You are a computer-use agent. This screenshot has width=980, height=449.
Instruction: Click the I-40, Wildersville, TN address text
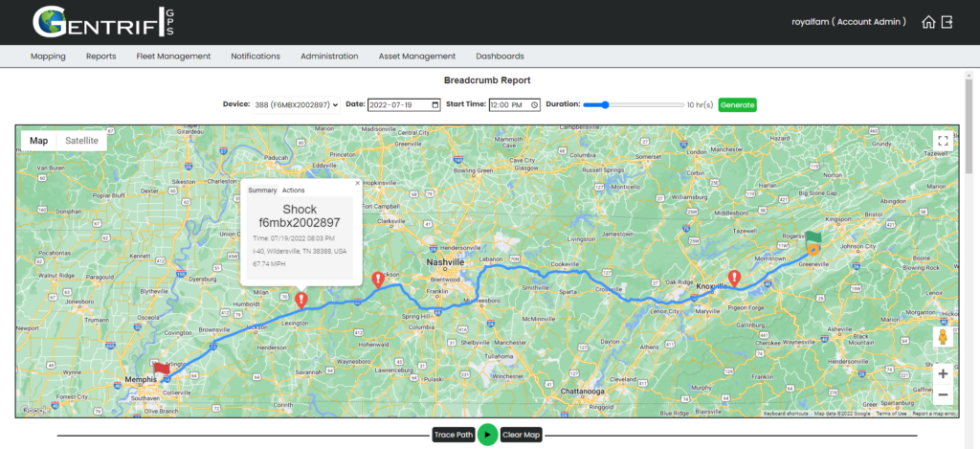[300, 251]
